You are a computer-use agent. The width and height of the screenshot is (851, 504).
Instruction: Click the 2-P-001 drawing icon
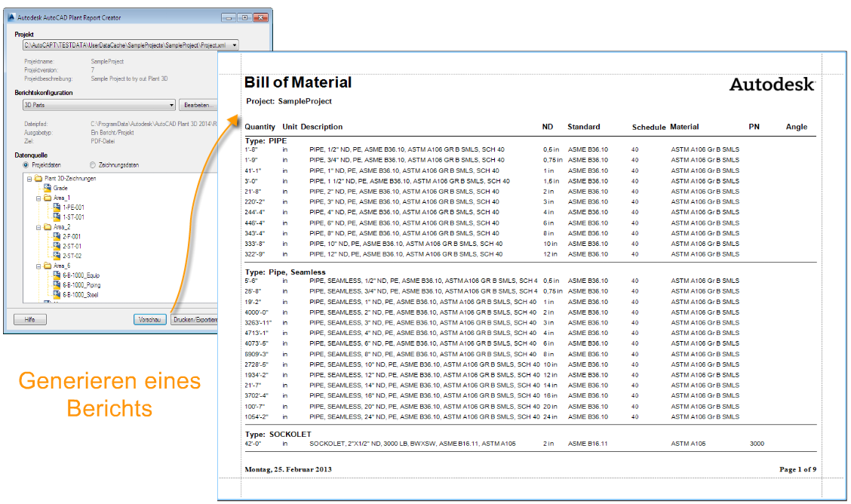[x=57, y=237]
